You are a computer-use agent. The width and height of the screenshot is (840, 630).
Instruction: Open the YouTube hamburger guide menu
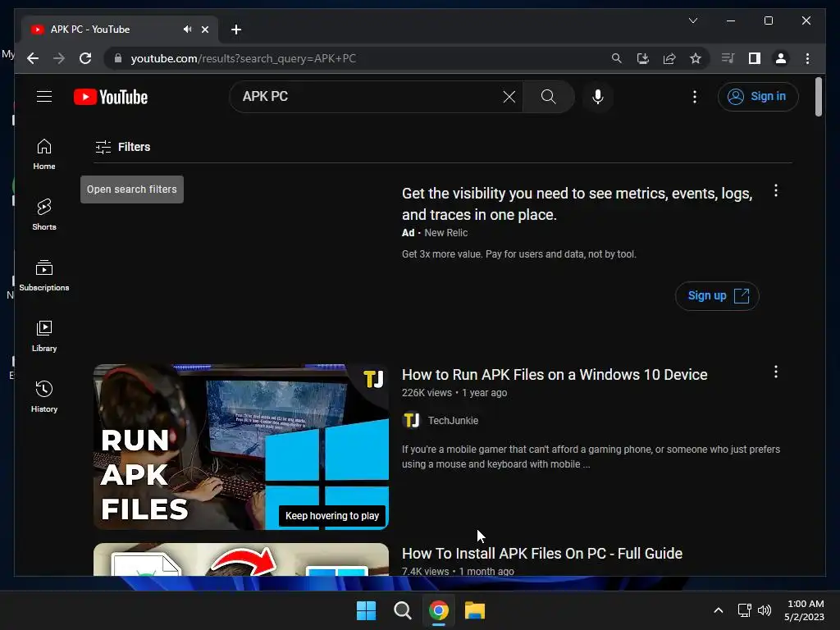coord(44,97)
